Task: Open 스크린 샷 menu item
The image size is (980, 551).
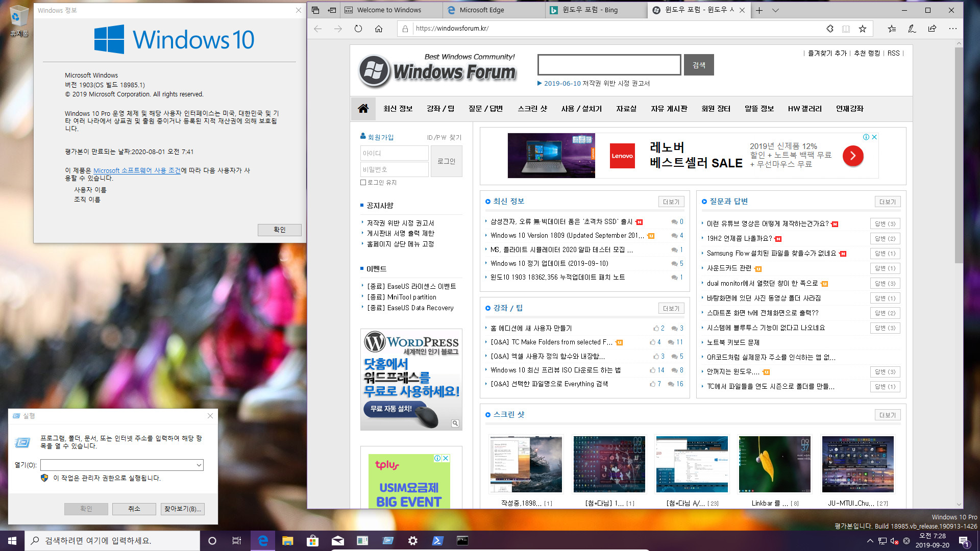Action: (532, 109)
